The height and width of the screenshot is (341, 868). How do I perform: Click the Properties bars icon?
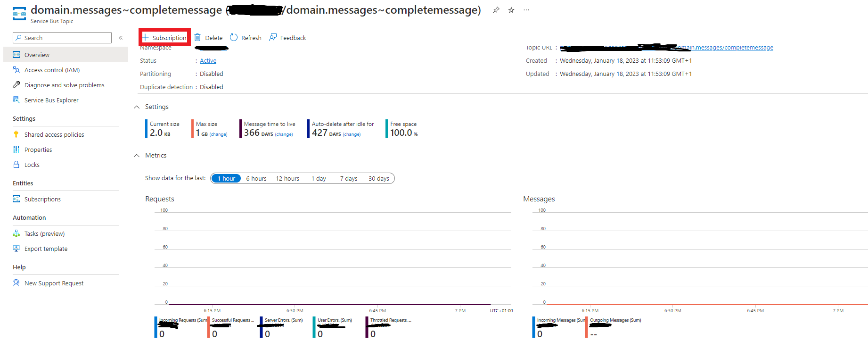pyautogui.click(x=16, y=150)
